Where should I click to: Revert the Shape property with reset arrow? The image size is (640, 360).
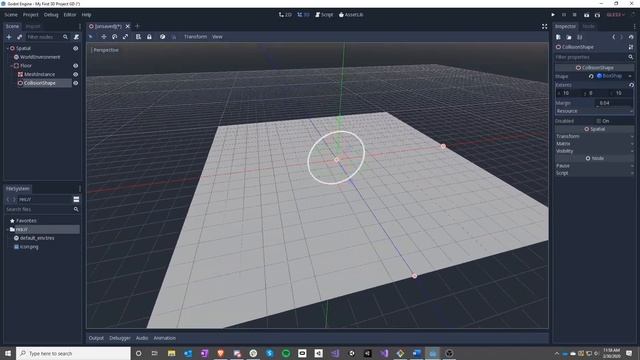(591, 76)
